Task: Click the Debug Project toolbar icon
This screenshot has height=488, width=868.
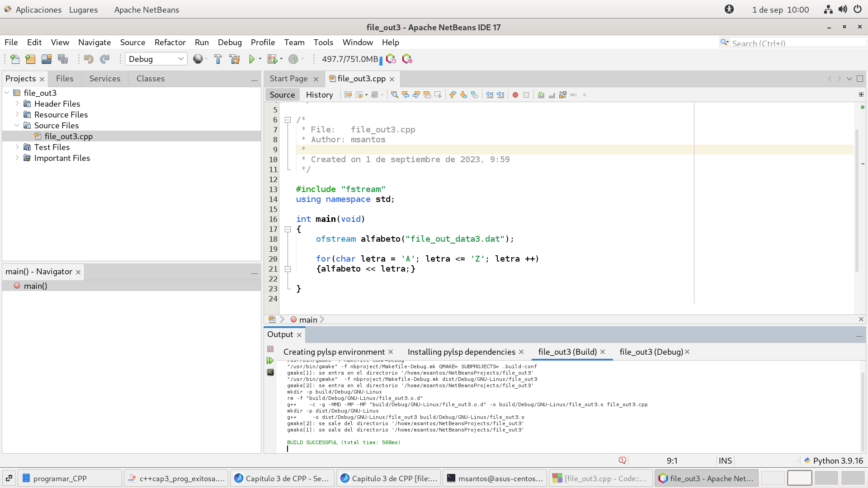Action: click(x=272, y=59)
